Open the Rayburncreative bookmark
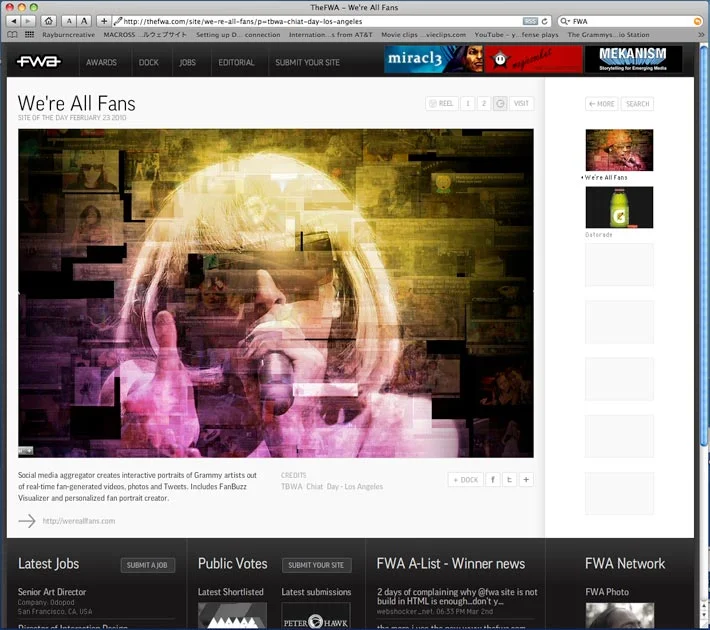This screenshot has width=710, height=630. coord(68,34)
